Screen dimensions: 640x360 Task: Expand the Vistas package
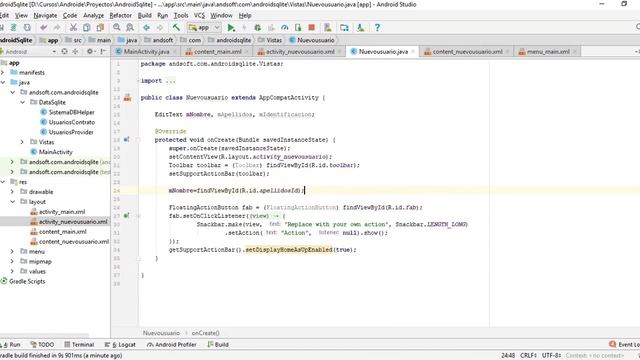(x=22, y=142)
